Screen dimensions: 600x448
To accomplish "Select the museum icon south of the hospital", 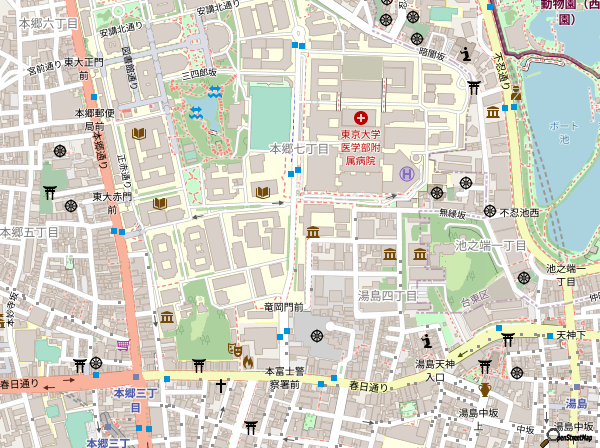I will [x=314, y=233].
